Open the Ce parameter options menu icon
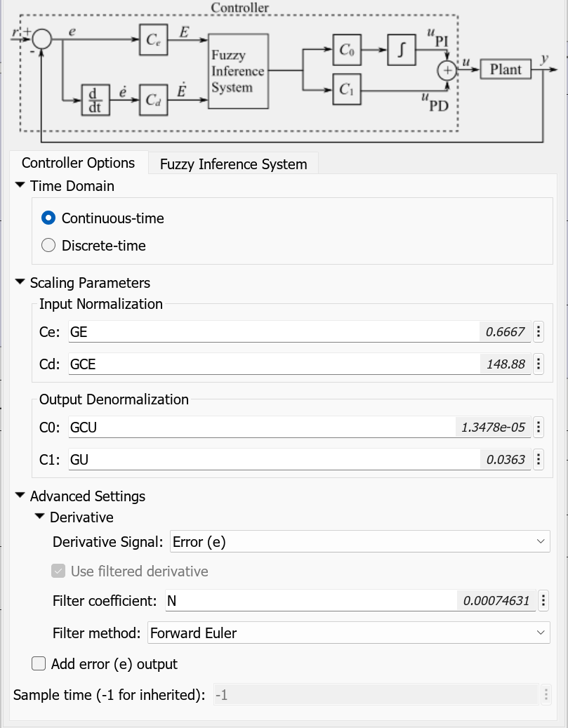Screen dimensions: 568x728 click(x=539, y=332)
